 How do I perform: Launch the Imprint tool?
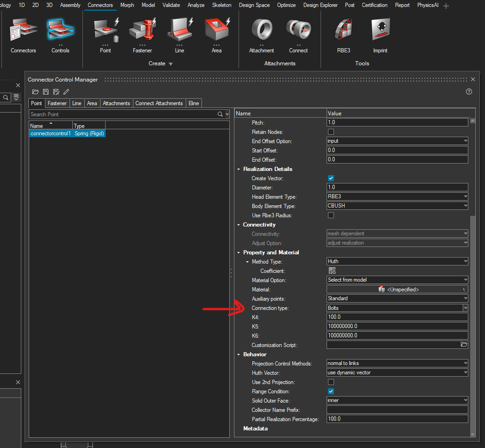click(x=380, y=36)
